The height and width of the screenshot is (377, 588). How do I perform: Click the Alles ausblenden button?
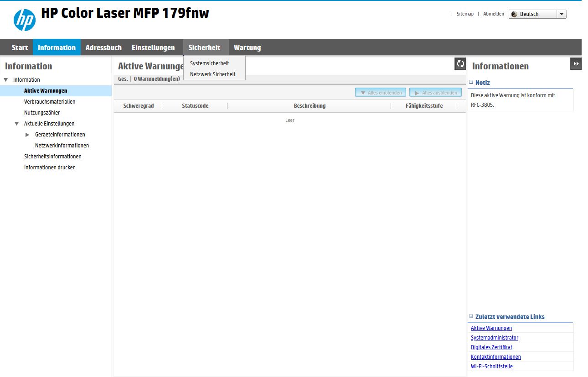[x=435, y=93]
